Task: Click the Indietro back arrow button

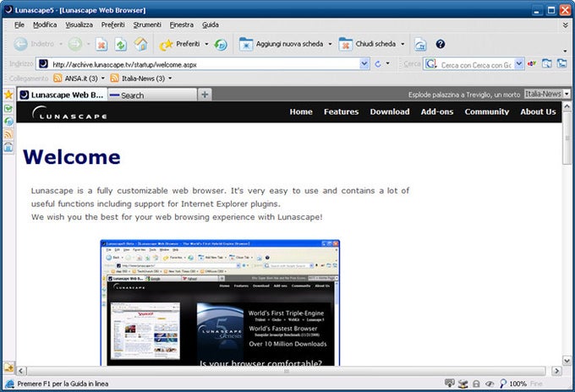Action: tap(21, 44)
